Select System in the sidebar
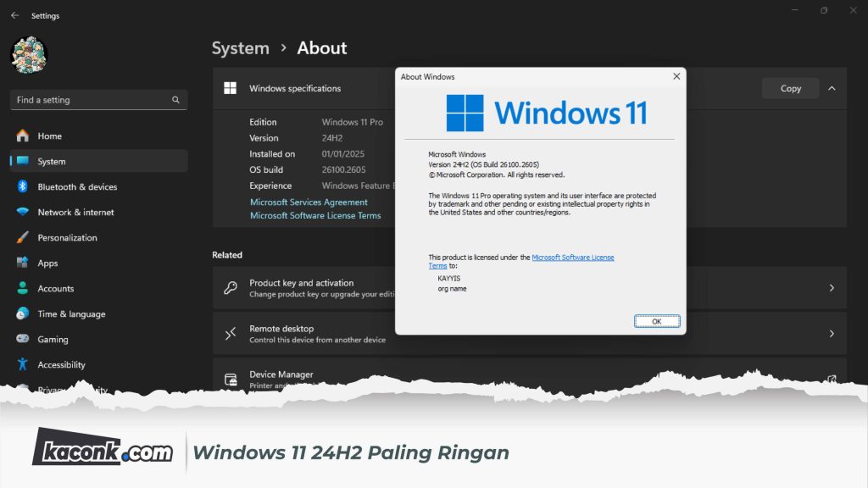This screenshot has width=868, height=488. (98, 161)
